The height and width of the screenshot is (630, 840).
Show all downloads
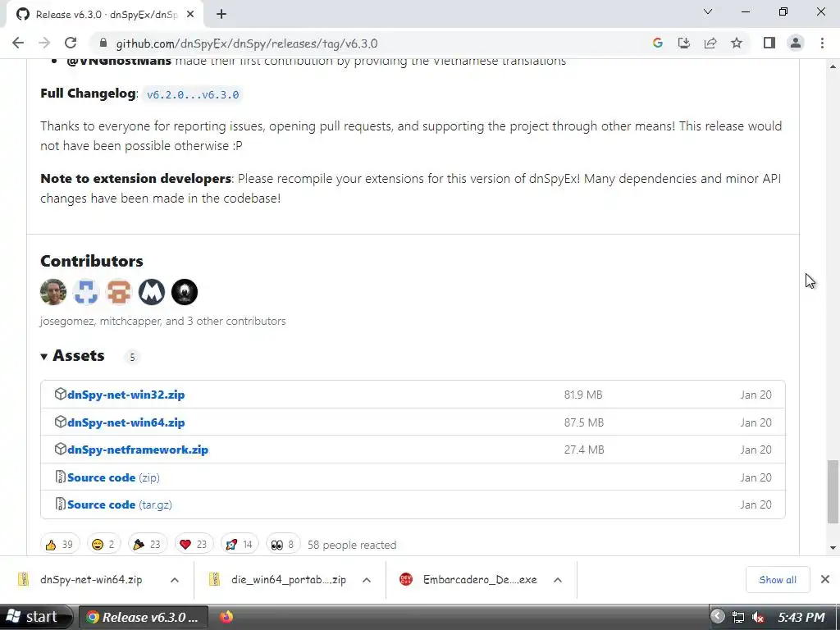778,580
